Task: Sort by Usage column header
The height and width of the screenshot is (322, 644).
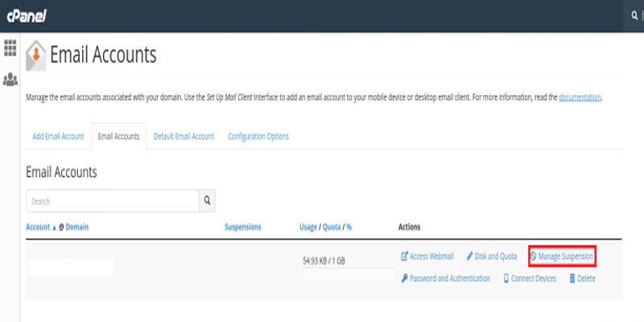Action: [310, 227]
